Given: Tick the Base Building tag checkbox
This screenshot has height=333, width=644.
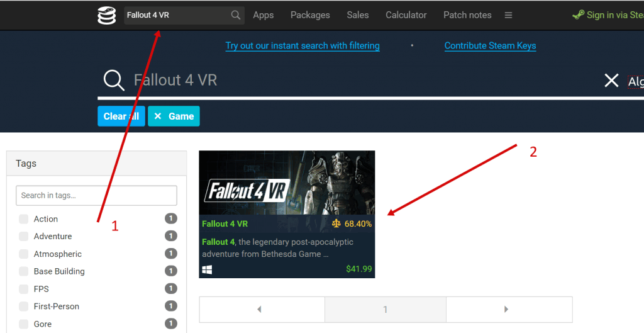Looking at the screenshot, I should point(24,271).
